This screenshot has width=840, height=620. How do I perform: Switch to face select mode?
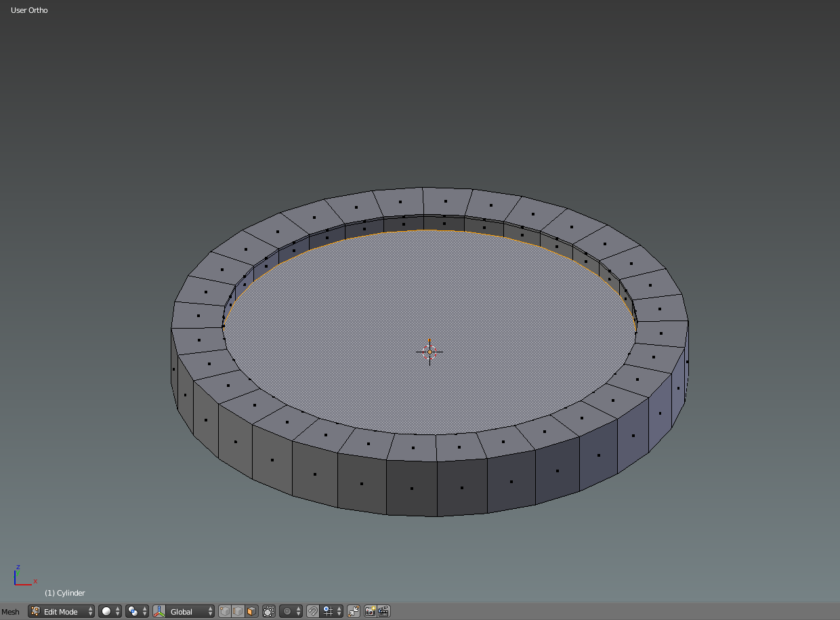coord(251,612)
